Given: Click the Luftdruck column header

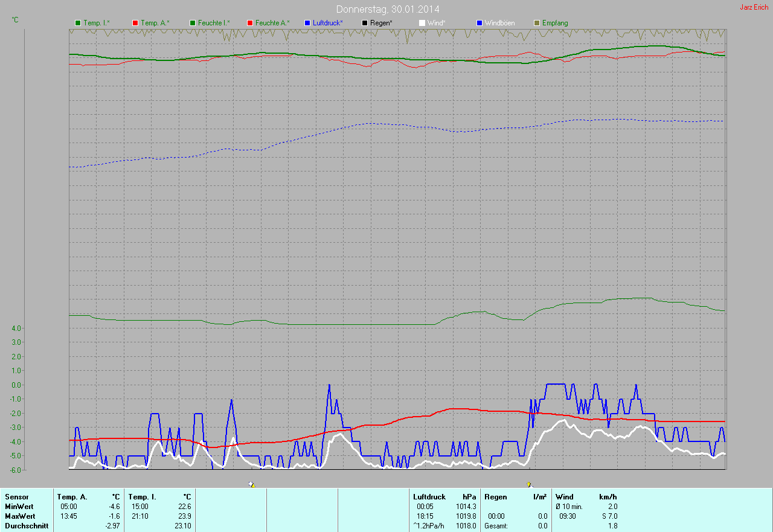Looking at the screenshot, I should [x=429, y=497].
